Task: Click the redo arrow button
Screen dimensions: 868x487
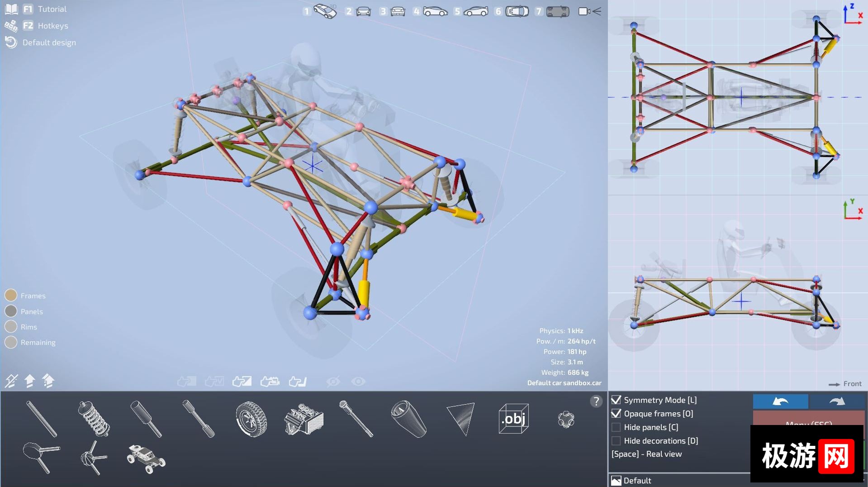Action: [837, 401]
